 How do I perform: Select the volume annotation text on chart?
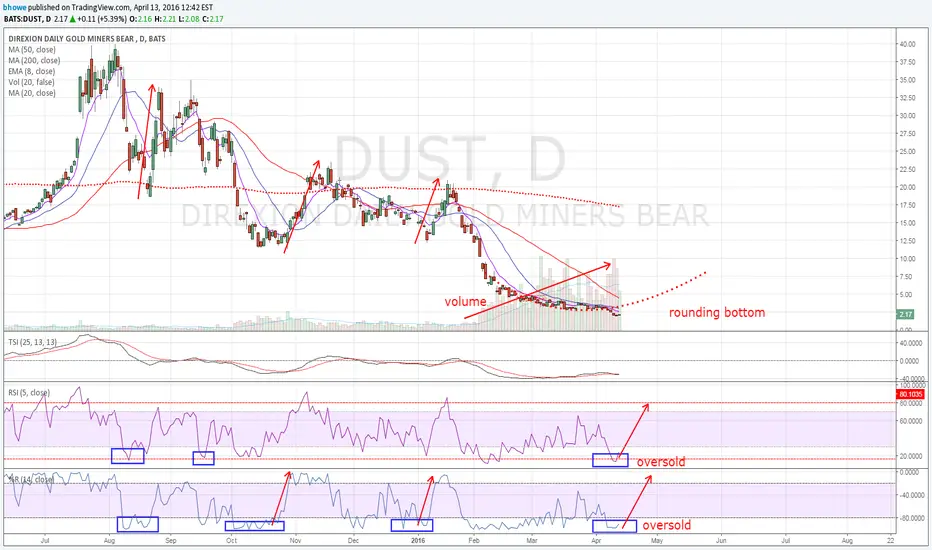click(465, 302)
